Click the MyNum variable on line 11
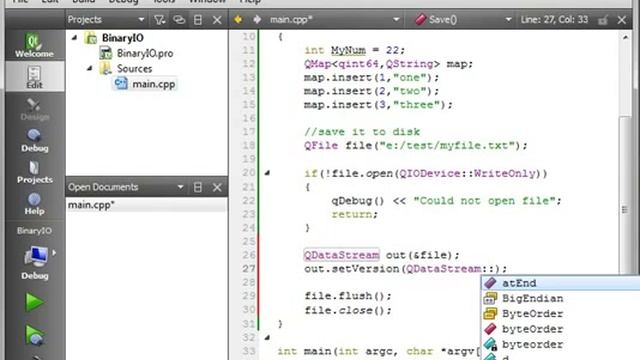640x360 pixels. coord(348,50)
